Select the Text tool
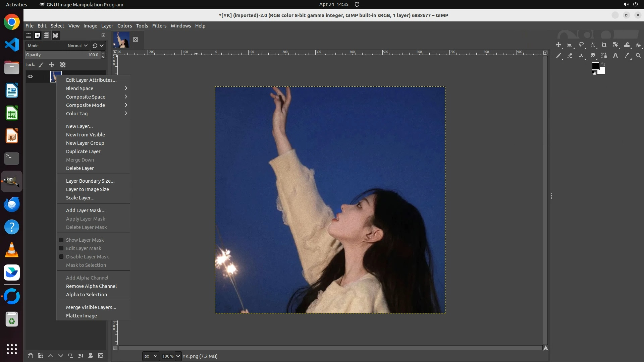The image size is (644, 362). pyautogui.click(x=615, y=56)
